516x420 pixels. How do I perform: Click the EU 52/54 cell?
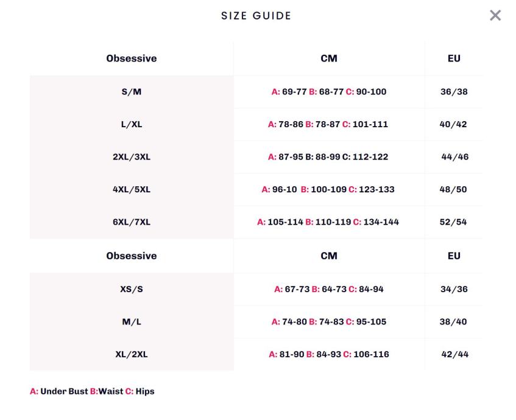pos(453,222)
